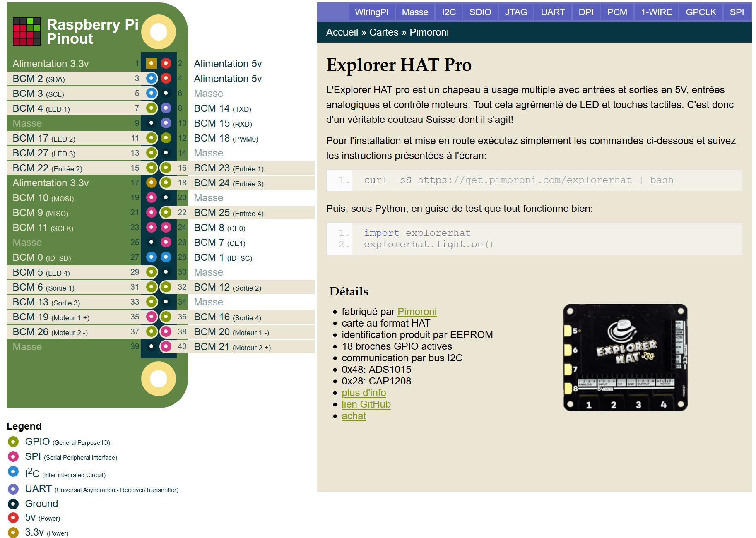Click the Ground legend circle icon
The image size is (756, 538).
click(13, 504)
